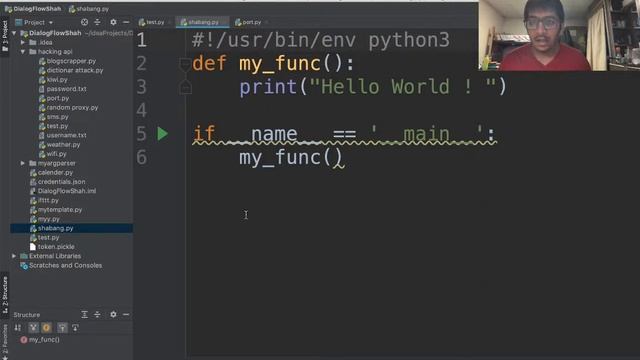Click the locate-file target icon in Project panel
The width and height of the screenshot is (640, 360).
84,22
